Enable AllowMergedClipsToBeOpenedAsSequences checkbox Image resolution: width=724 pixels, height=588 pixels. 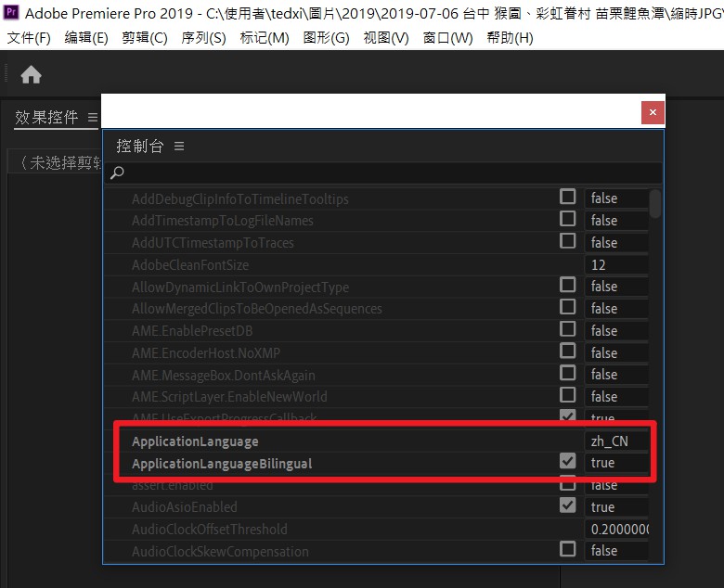[567, 307]
